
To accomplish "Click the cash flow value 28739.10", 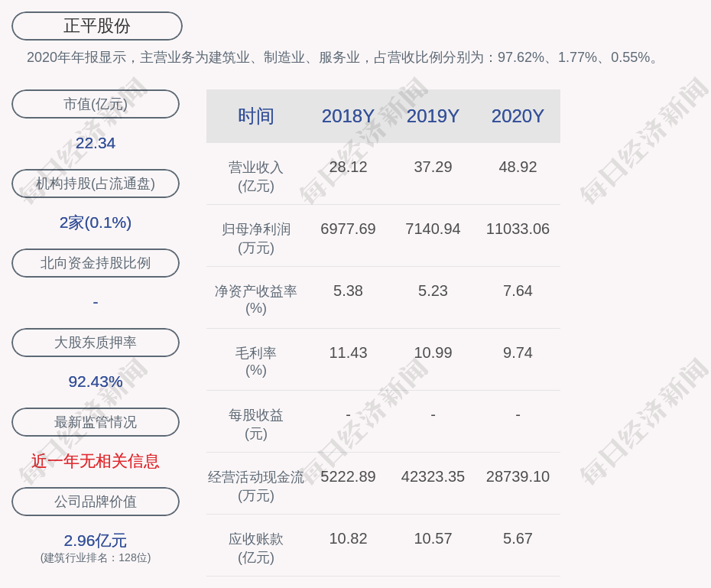I will coord(518,476).
